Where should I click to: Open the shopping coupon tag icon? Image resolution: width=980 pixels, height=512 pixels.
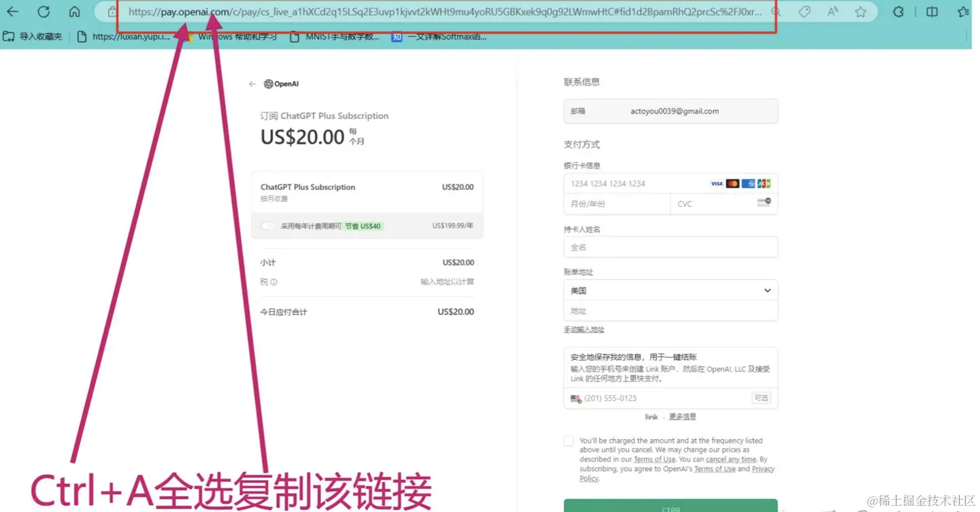804,12
